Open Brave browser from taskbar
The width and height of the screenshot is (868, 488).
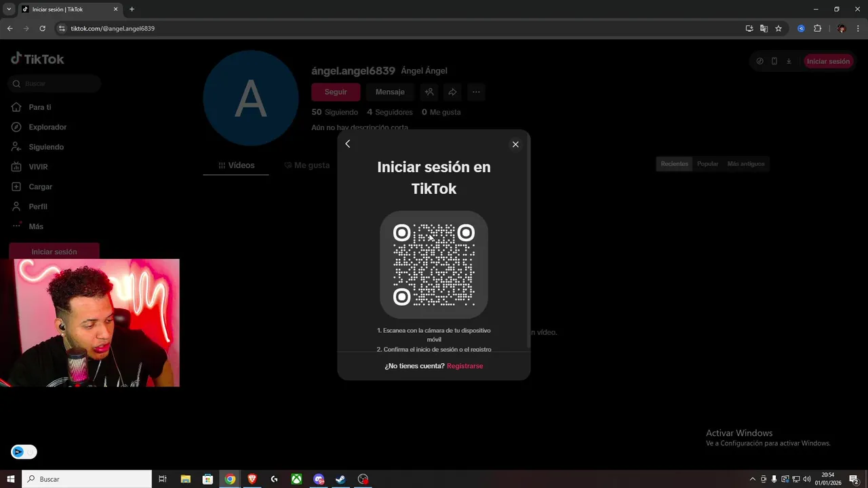click(252, 479)
